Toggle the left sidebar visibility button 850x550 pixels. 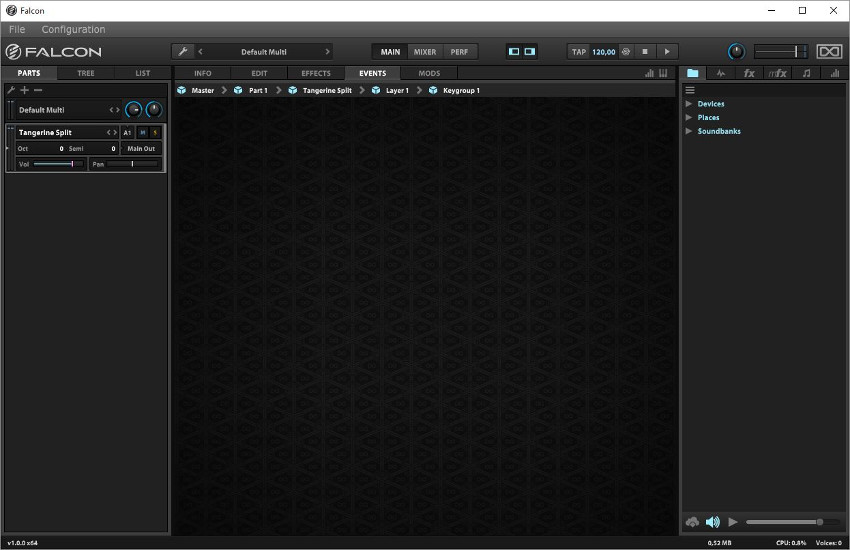pyautogui.click(x=514, y=51)
